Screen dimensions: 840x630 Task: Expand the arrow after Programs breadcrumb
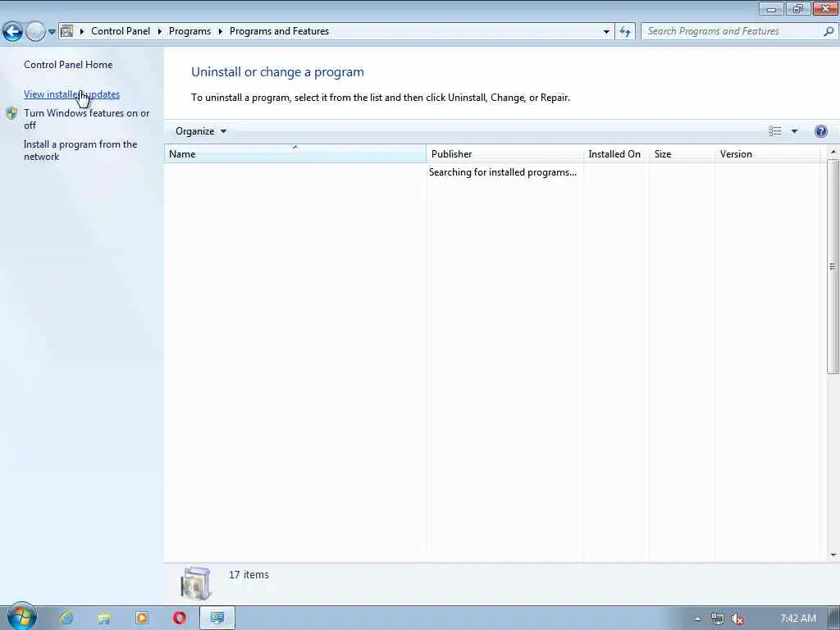[220, 31]
